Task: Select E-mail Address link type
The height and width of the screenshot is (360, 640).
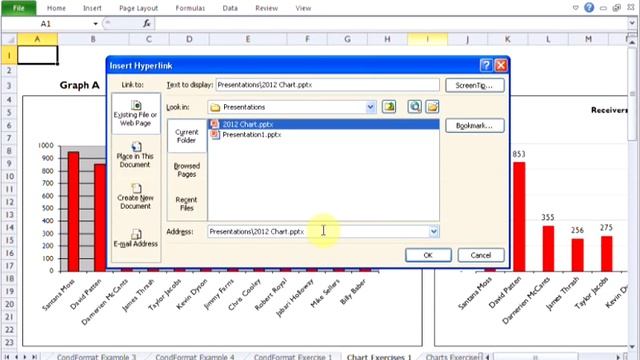Action: (136, 238)
